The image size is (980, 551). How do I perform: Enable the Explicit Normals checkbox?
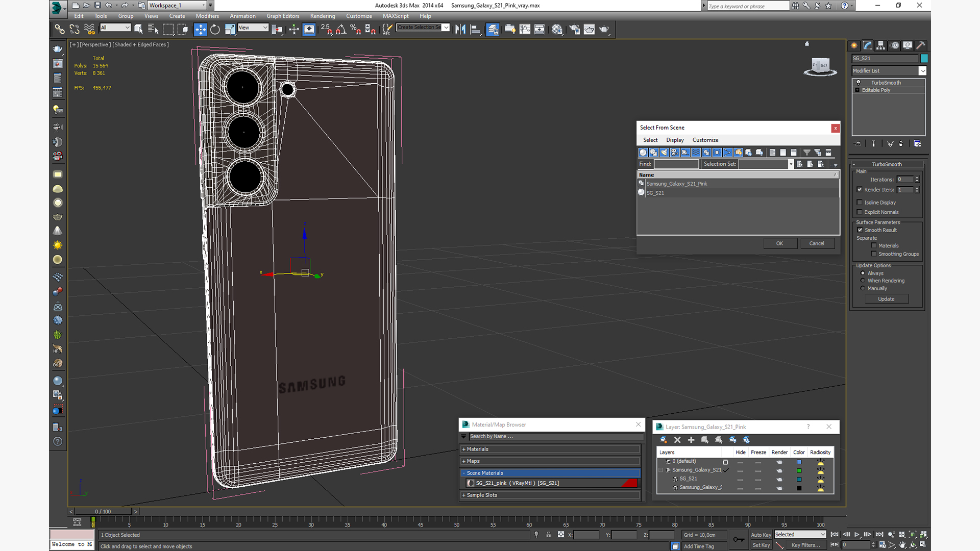click(x=860, y=212)
